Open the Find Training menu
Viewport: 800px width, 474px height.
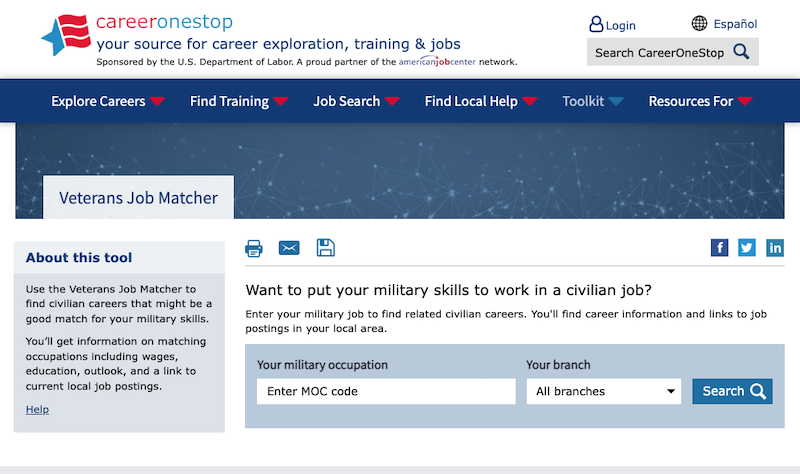pos(239,101)
